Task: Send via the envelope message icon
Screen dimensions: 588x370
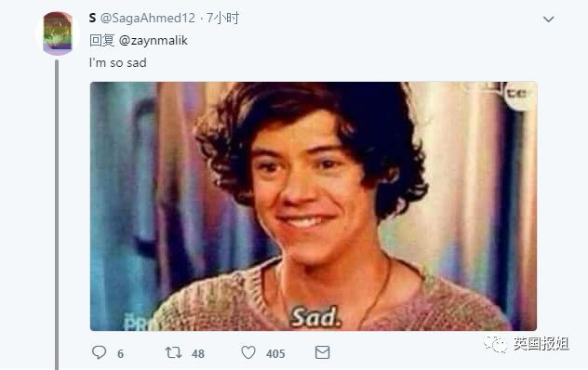Action: coord(323,352)
